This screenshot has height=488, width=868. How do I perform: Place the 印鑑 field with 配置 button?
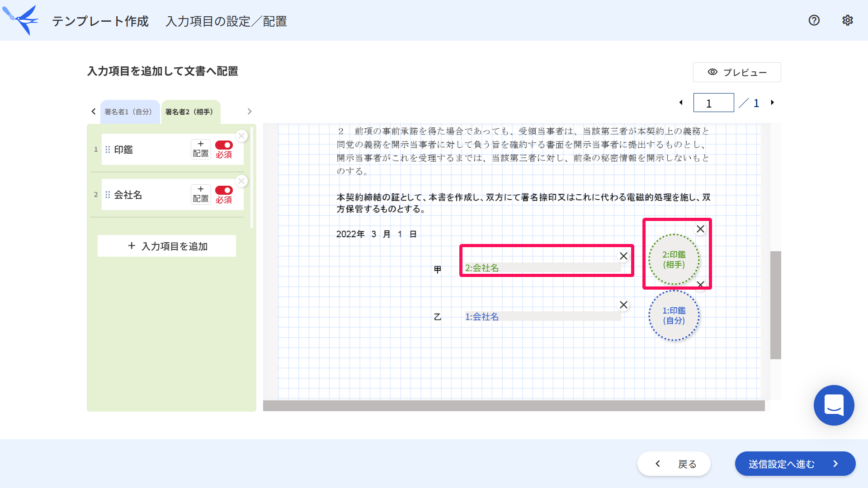201,149
